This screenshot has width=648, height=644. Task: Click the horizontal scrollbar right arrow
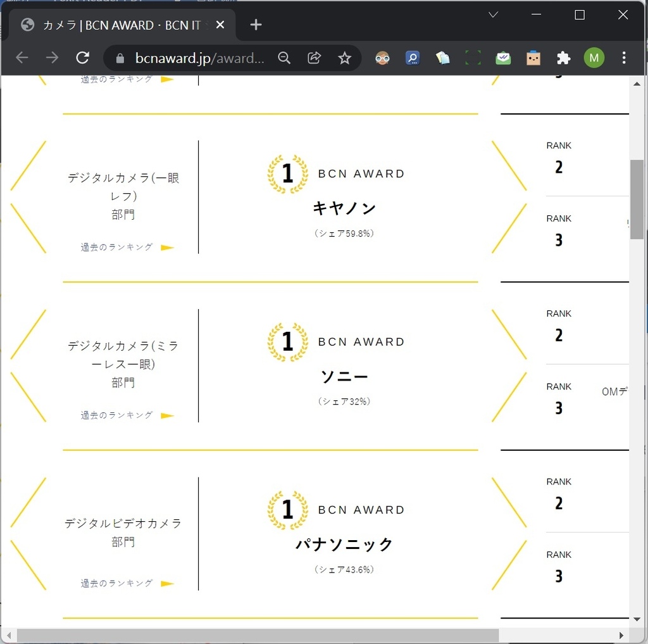(x=621, y=635)
